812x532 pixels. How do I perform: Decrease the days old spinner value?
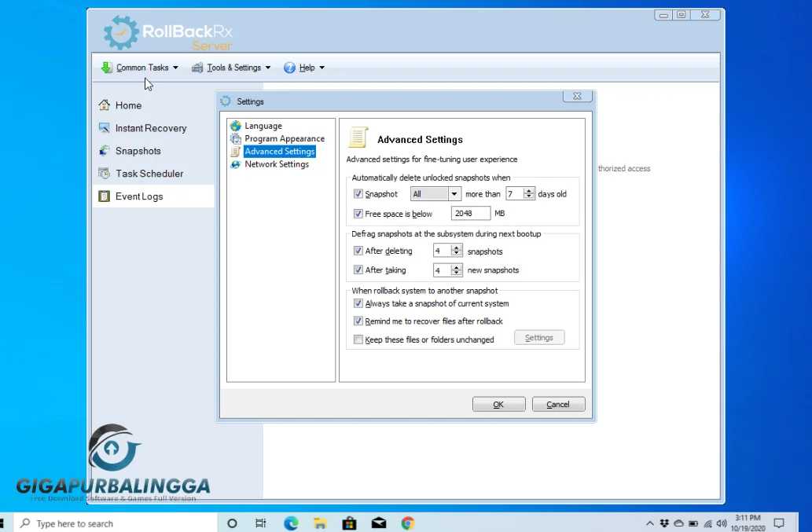tap(529, 197)
